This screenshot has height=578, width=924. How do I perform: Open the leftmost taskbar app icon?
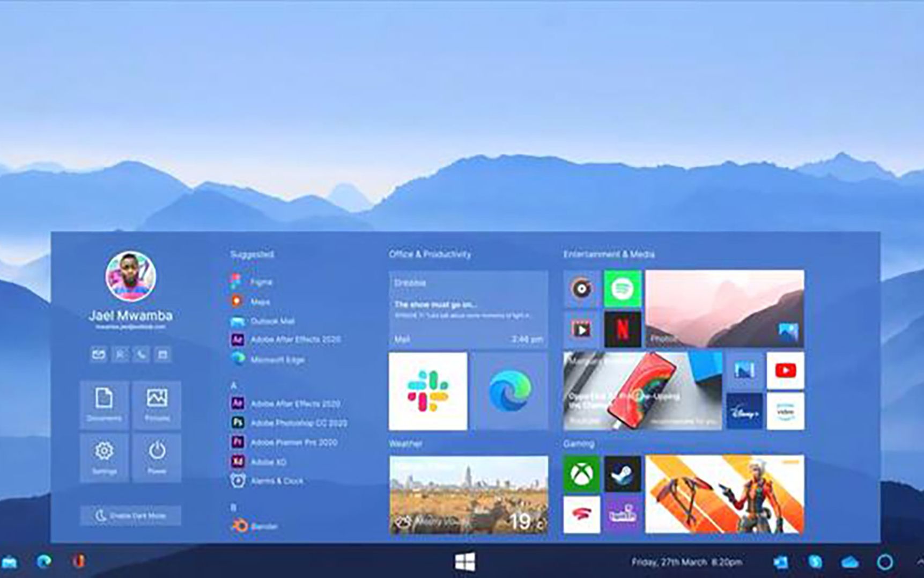[9, 562]
